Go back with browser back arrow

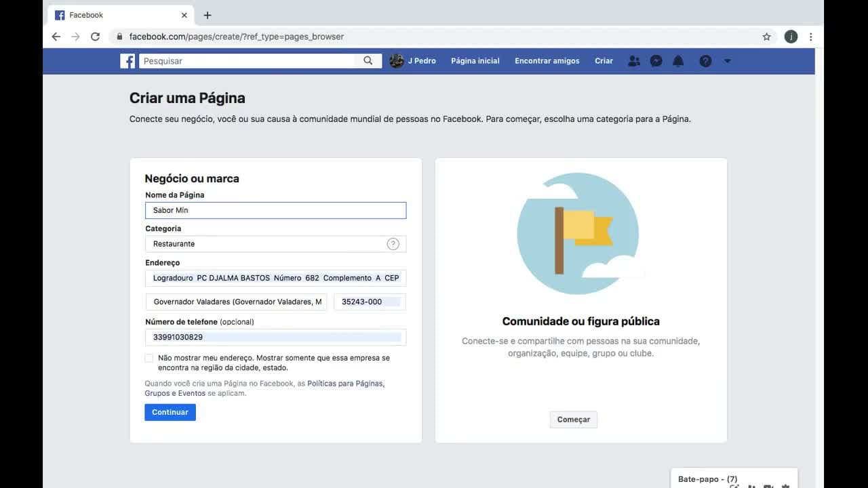[56, 37]
